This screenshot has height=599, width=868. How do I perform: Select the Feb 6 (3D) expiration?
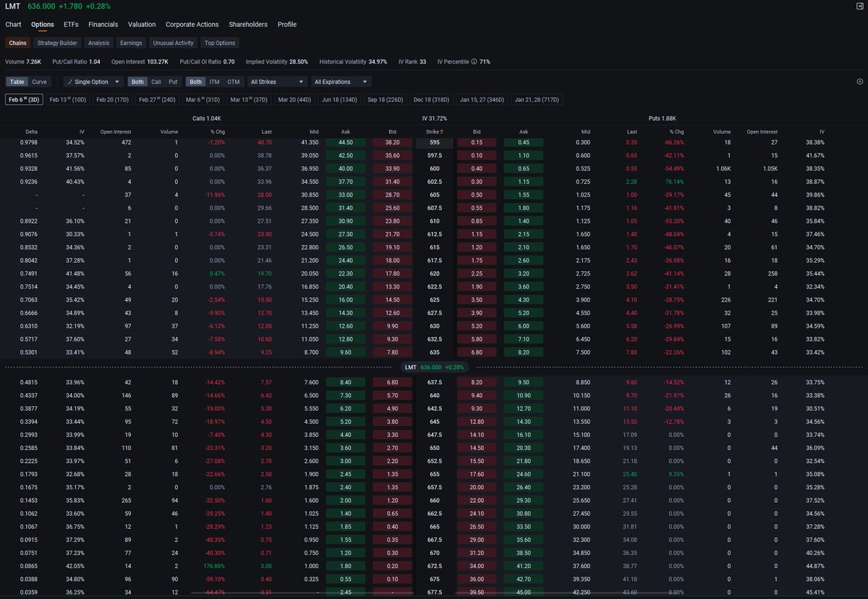[23, 100]
